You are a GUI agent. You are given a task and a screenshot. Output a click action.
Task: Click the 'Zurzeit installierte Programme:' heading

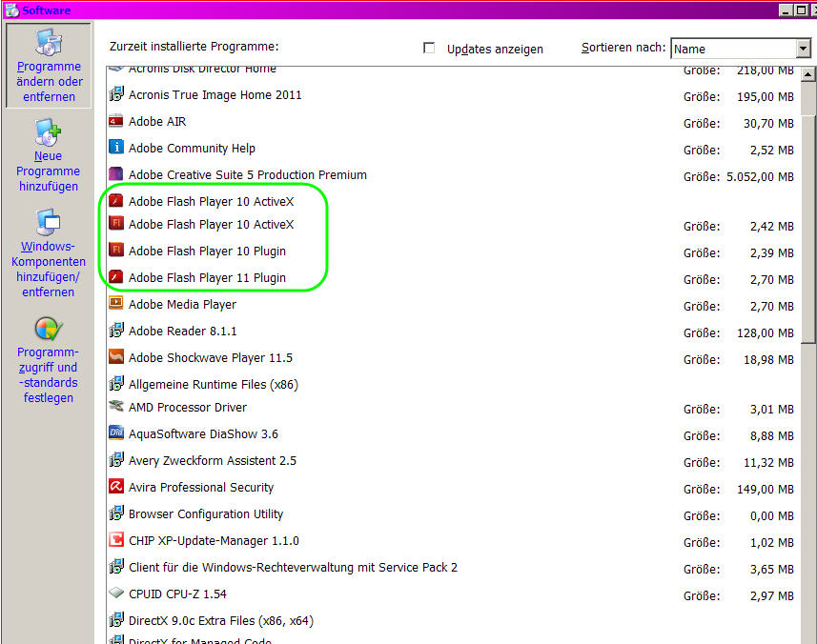coord(194,47)
